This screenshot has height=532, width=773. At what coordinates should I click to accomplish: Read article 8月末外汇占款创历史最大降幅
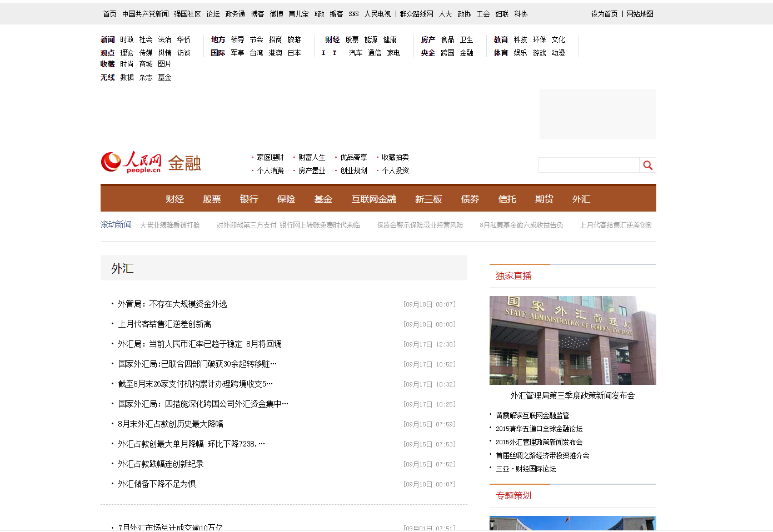(x=171, y=424)
